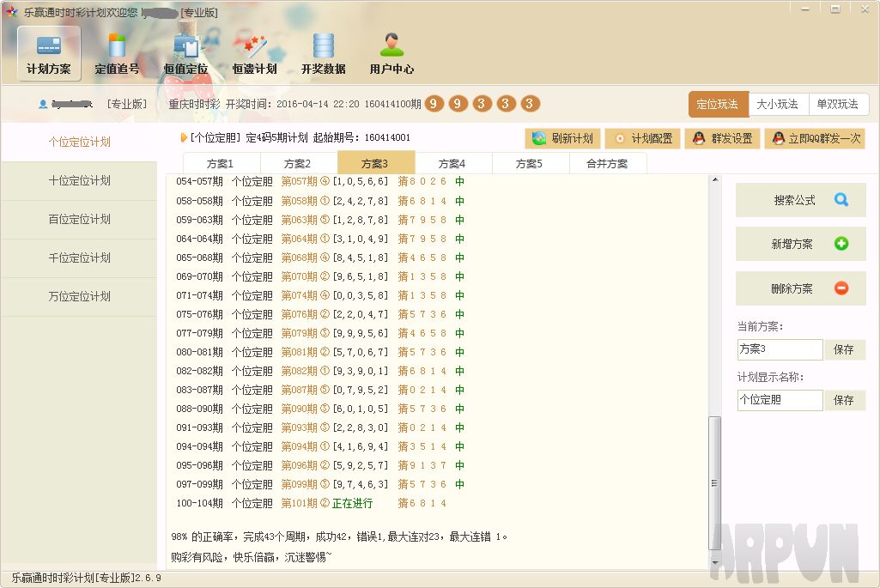
Task: Click the 98% 的正确率 summary line
Action: (x=339, y=537)
